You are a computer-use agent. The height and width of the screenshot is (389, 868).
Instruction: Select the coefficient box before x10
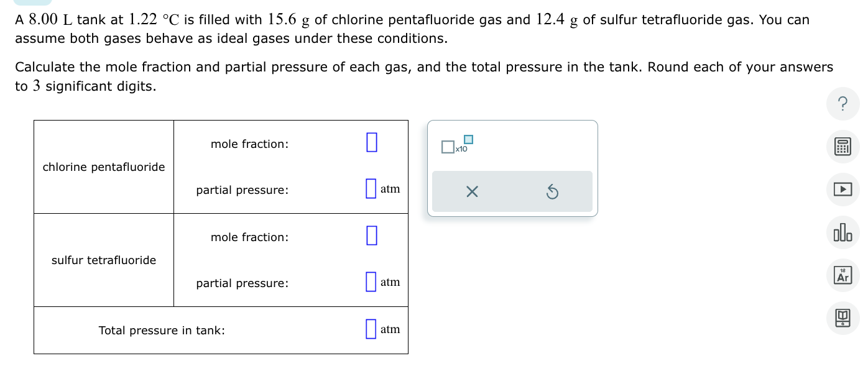pyautogui.click(x=447, y=147)
